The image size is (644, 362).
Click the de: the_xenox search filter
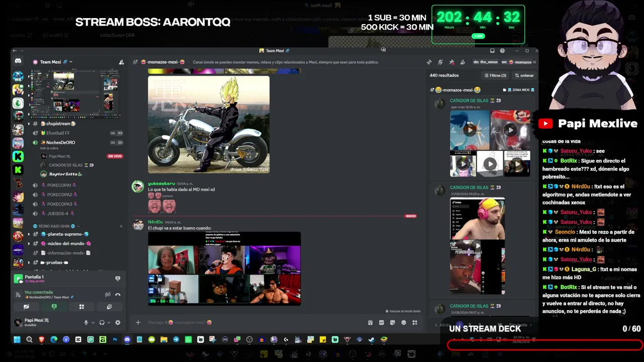(486, 62)
